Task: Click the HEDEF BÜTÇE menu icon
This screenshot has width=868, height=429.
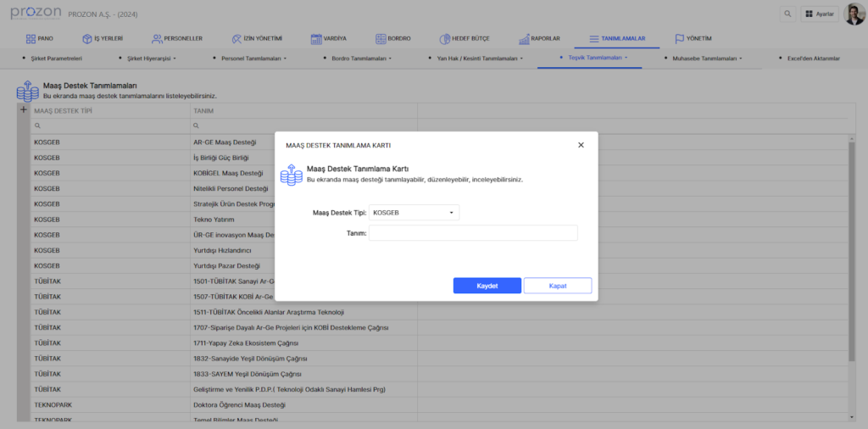Action: coord(445,38)
